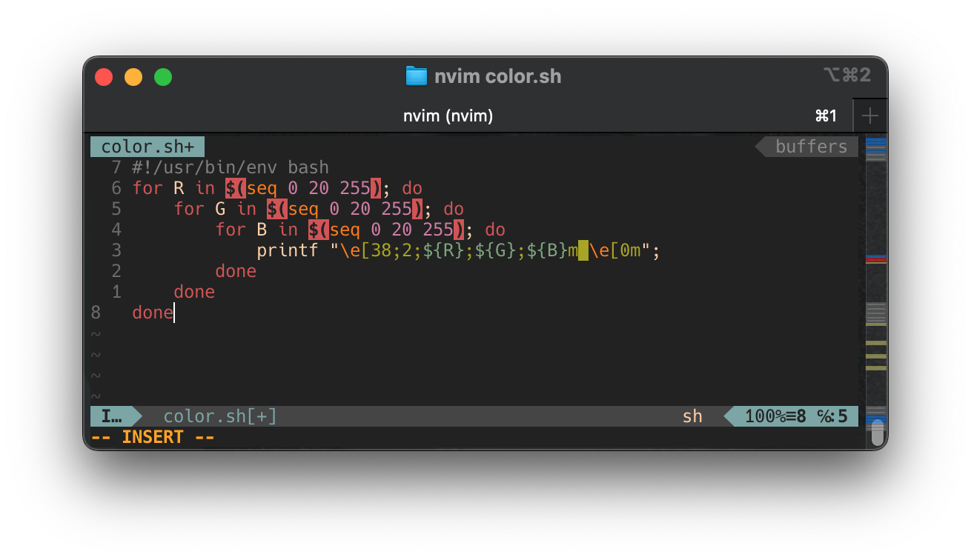Click the scrollbar thumb at bottom right
This screenshot has height=560, width=971.
[877, 433]
